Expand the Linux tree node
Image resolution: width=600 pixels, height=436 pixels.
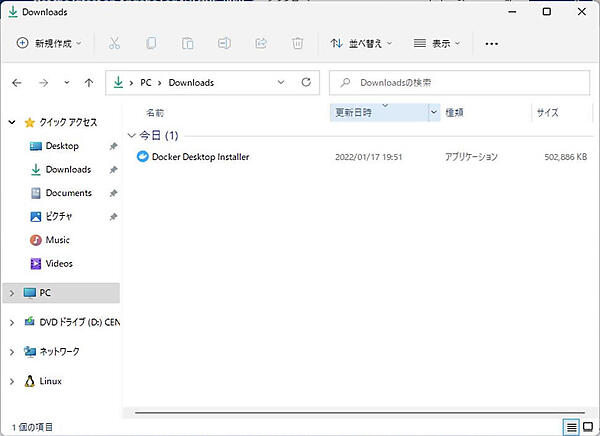click(12, 381)
